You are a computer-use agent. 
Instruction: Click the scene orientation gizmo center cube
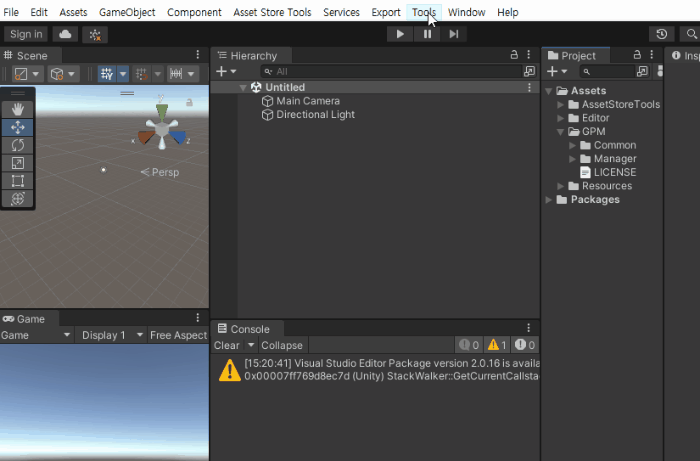[162, 129]
